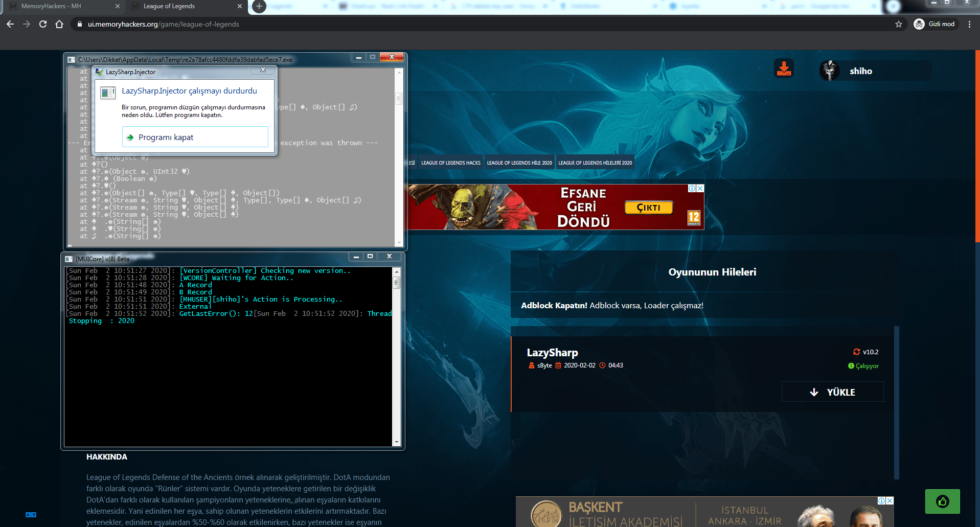The width and height of the screenshot is (980, 527).
Task: Click the Adblock Kapatın! warning text
Action: 554,305
